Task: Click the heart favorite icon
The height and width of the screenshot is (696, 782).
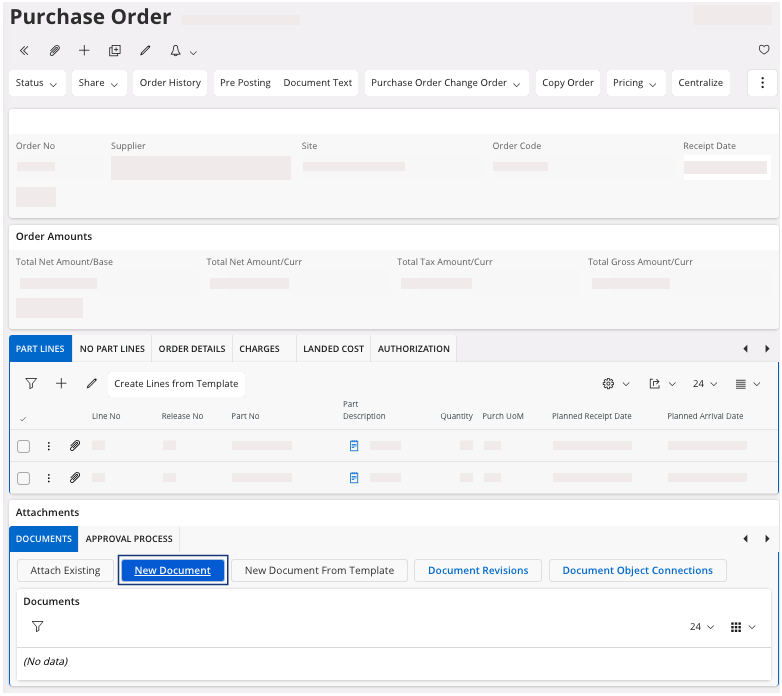Action: (x=764, y=50)
